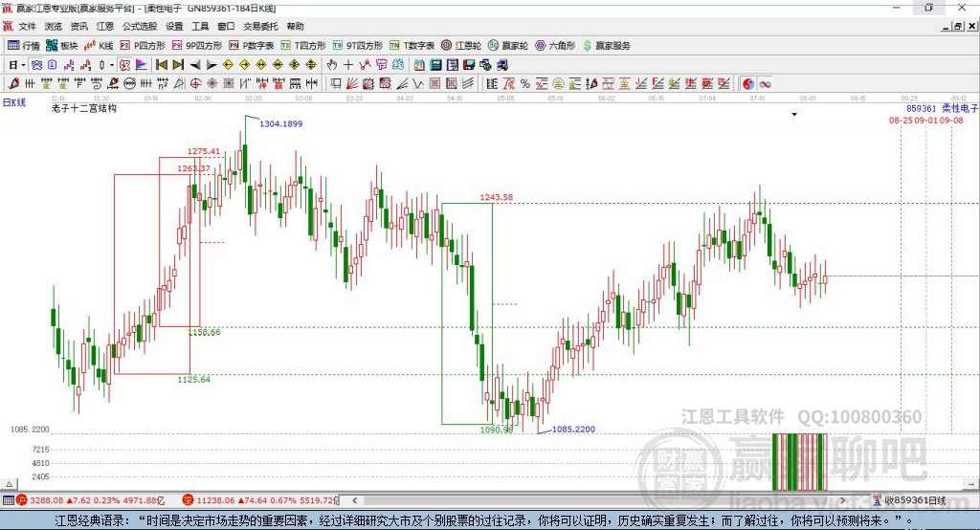Open the 9P四方形 tool
This screenshot has width=980, height=530.
(x=197, y=46)
